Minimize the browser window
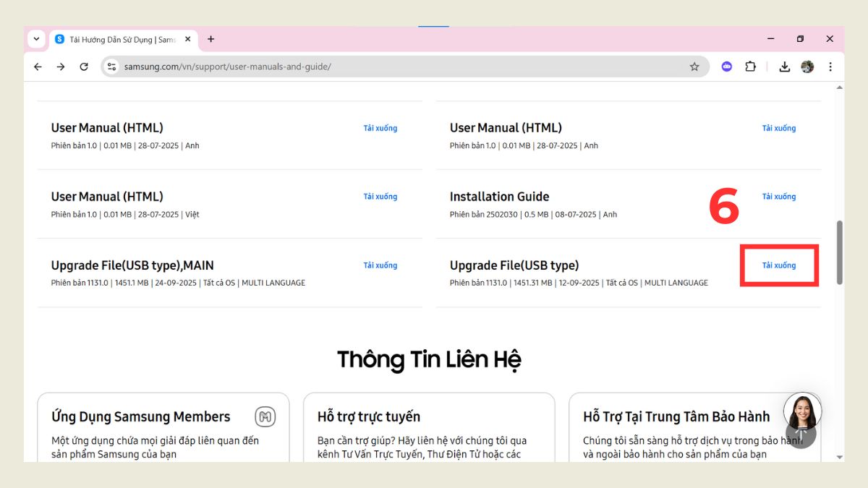The image size is (868, 488). (x=771, y=39)
